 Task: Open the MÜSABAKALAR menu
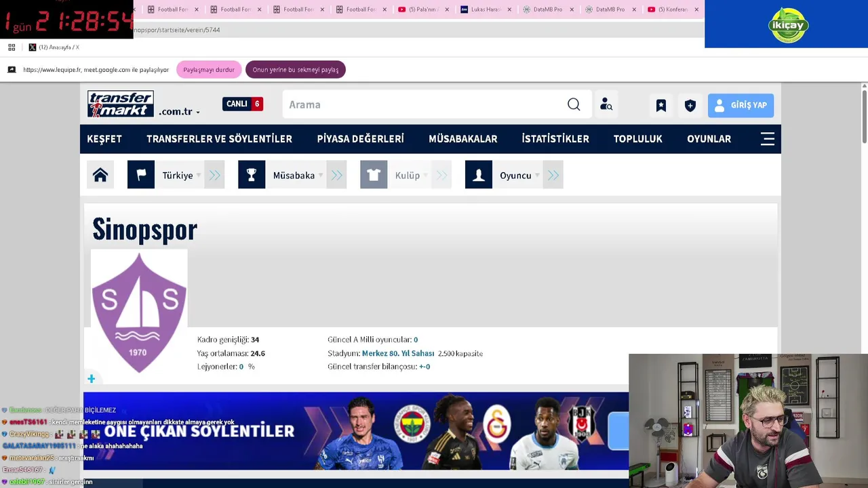point(462,138)
